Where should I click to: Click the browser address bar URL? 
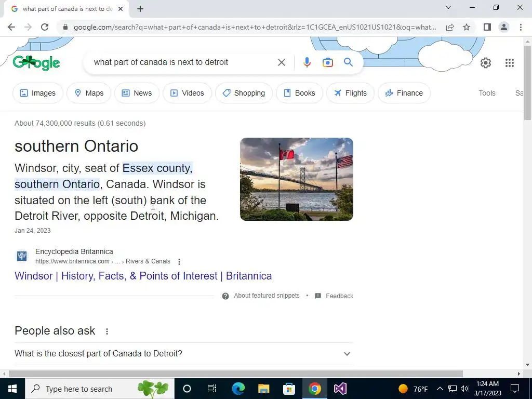click(x=255, y=27)
